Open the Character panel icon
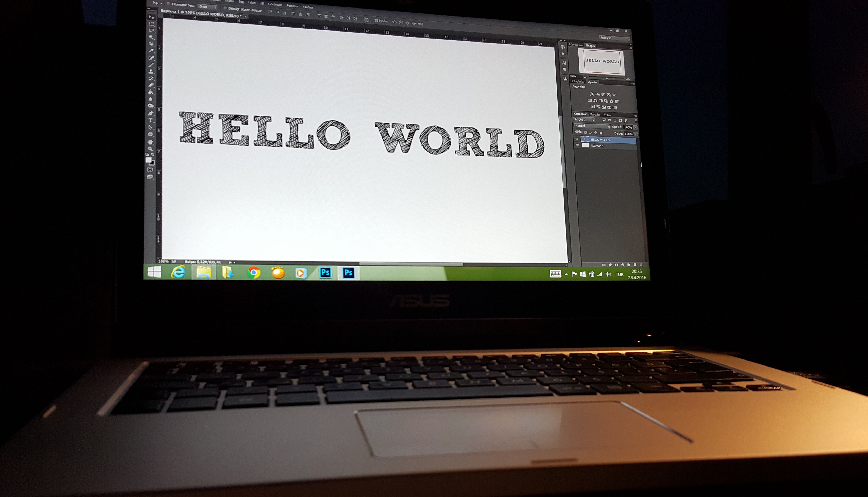Screen dimensions: 868x497 pos(564,63)
